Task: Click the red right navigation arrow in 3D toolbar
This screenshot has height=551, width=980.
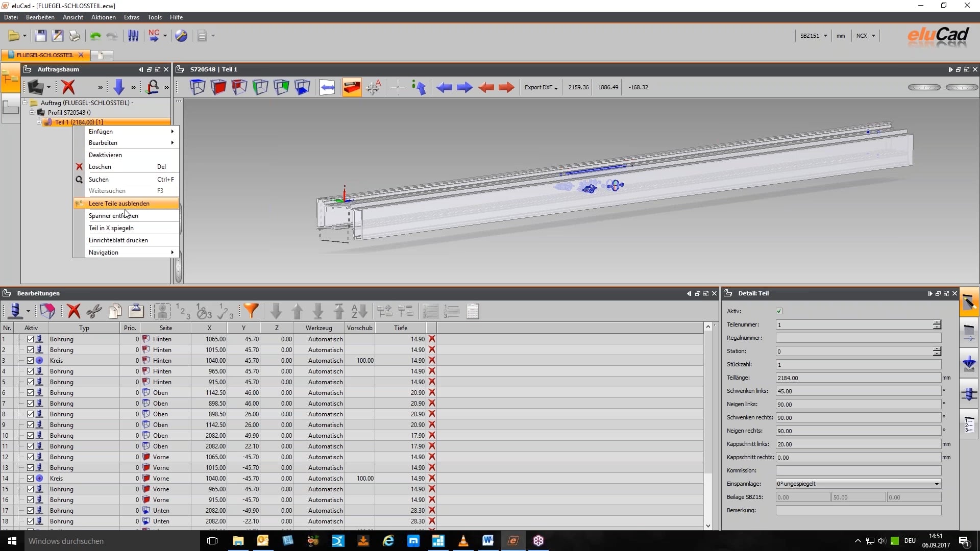Action: click(506, 87)
